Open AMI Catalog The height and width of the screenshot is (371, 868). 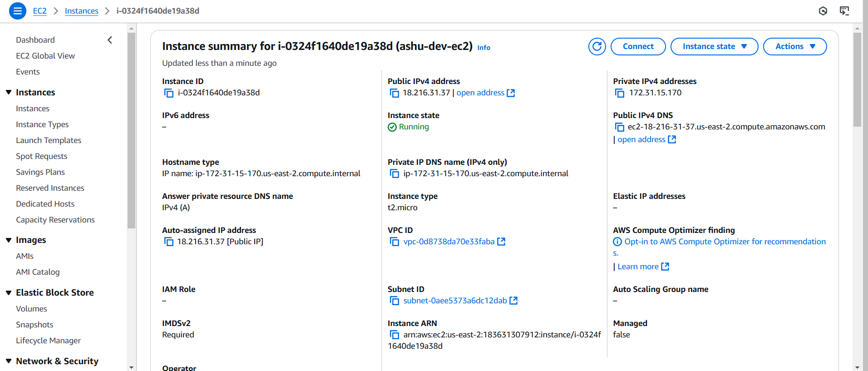(x=38, y=272)
